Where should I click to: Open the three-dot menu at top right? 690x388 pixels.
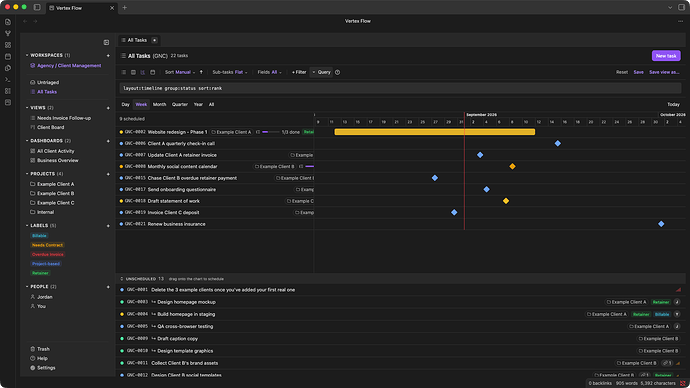tap(680, 21)
